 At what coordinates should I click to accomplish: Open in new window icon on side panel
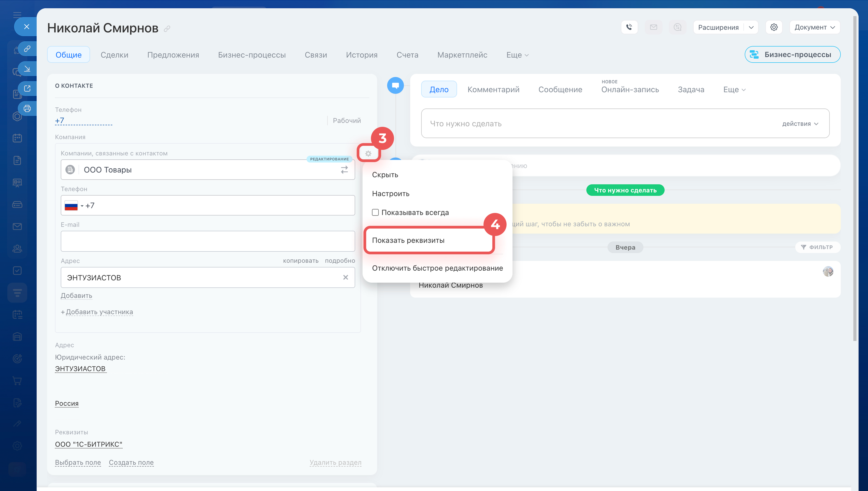(27, 88)
